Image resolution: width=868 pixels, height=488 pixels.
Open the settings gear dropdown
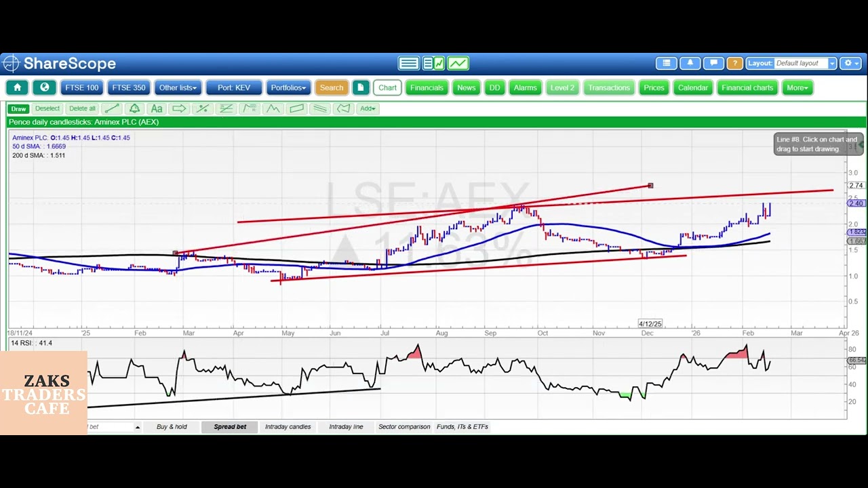coord(850,63)
